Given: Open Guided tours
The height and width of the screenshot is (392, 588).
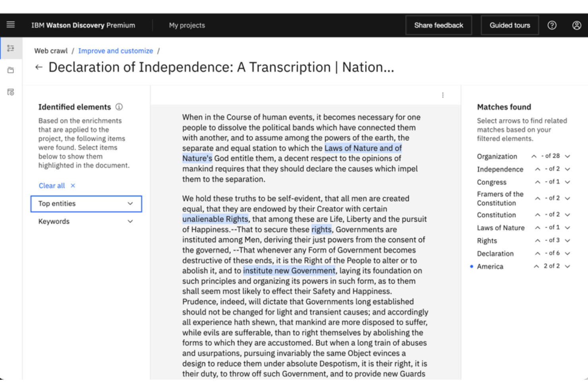Looking at the screenshot, I should pos(510,25).
